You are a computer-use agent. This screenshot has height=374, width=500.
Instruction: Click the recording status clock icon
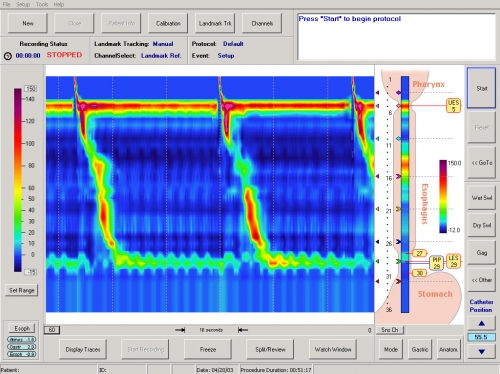[x=7, y=56]
